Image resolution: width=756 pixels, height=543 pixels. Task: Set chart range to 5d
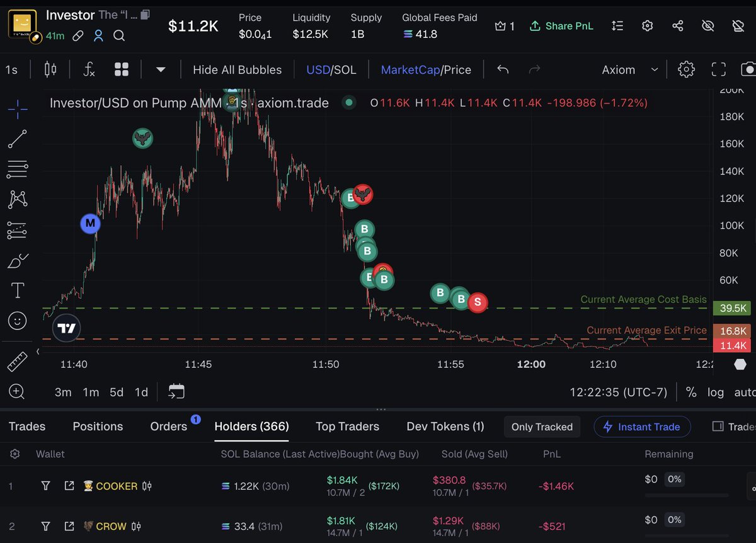click(x=117, y=392)
